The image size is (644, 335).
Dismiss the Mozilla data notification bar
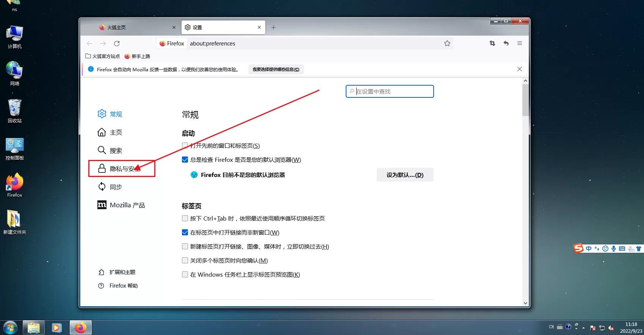point(520,69)
